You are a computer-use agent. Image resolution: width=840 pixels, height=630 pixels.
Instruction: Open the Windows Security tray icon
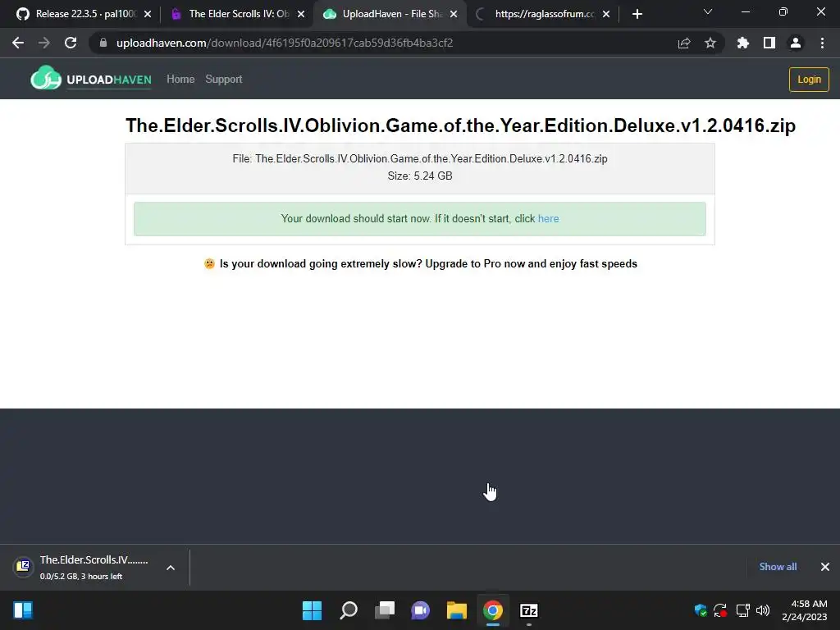point(701,610)
